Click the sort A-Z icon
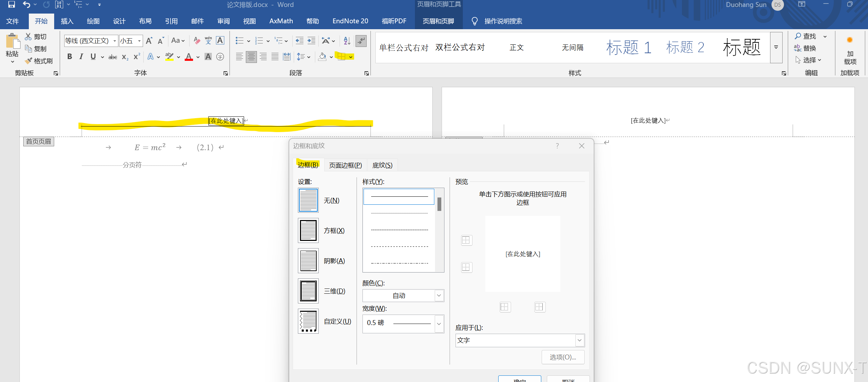This screenshot has width=868, height=382. point(347,41)
